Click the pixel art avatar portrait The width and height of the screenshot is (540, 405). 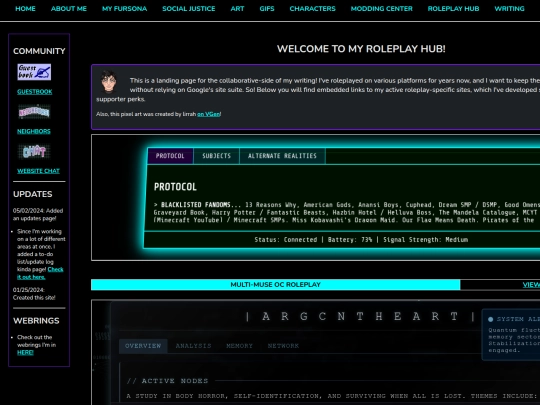(x=109, y=82)
